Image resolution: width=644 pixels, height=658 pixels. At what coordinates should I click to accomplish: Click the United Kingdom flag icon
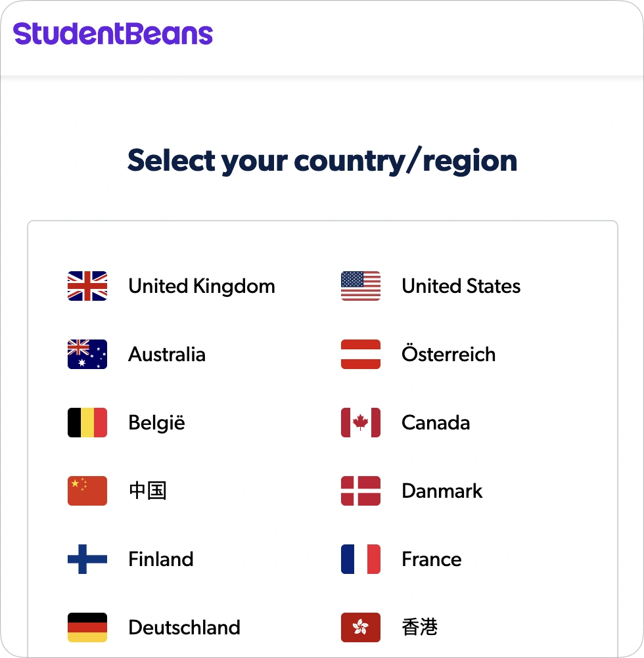87,286
